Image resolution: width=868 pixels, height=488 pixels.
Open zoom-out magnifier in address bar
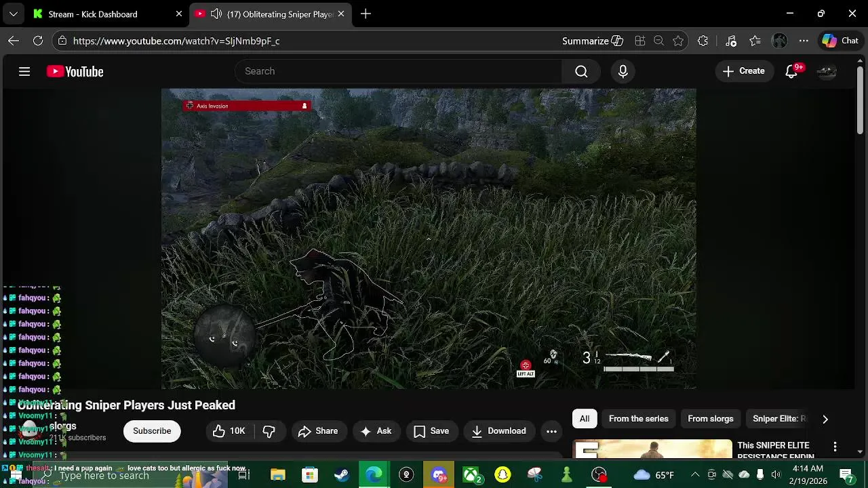pos(658,41)
